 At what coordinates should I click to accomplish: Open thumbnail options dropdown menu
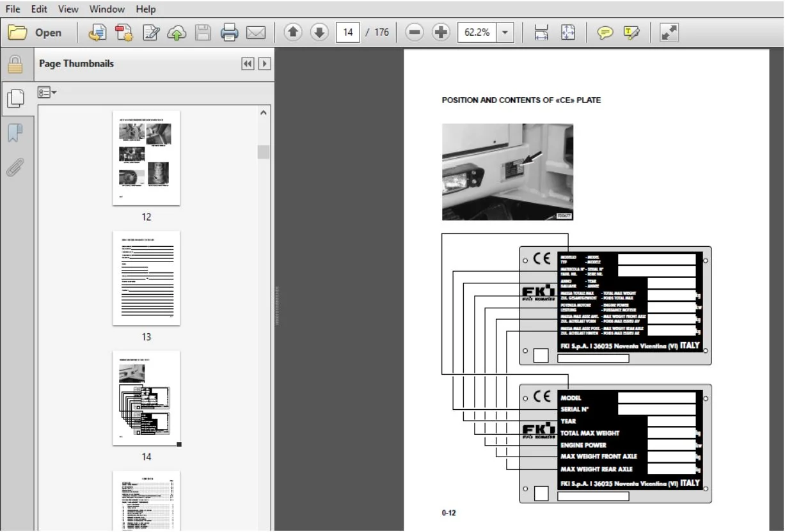tap(47, 93)
